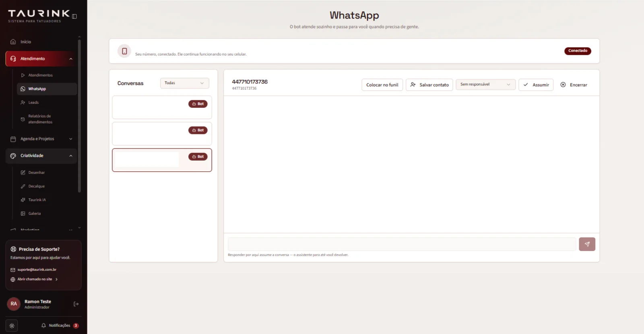Click the contact number 447710173736 heading
644x334 pixels.
[250, 82]
